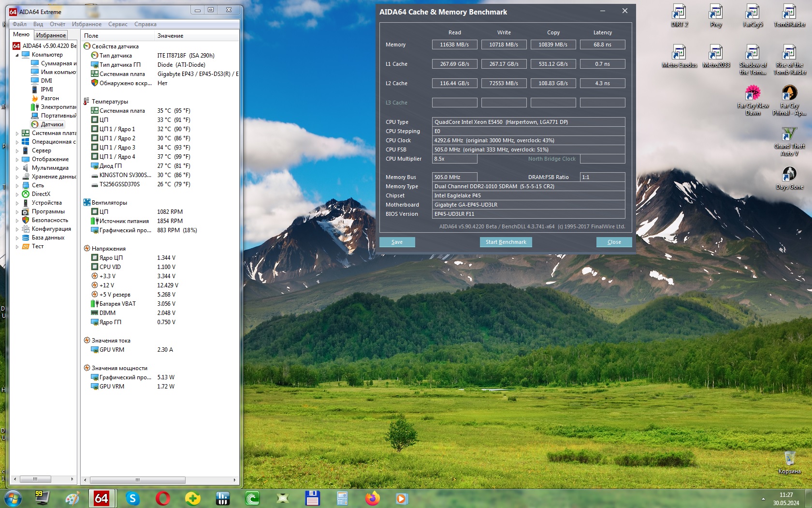Select the Операционная система Windows icon
Image resolution: width=812 pixels, height=508 pixels.
[26, 142]
